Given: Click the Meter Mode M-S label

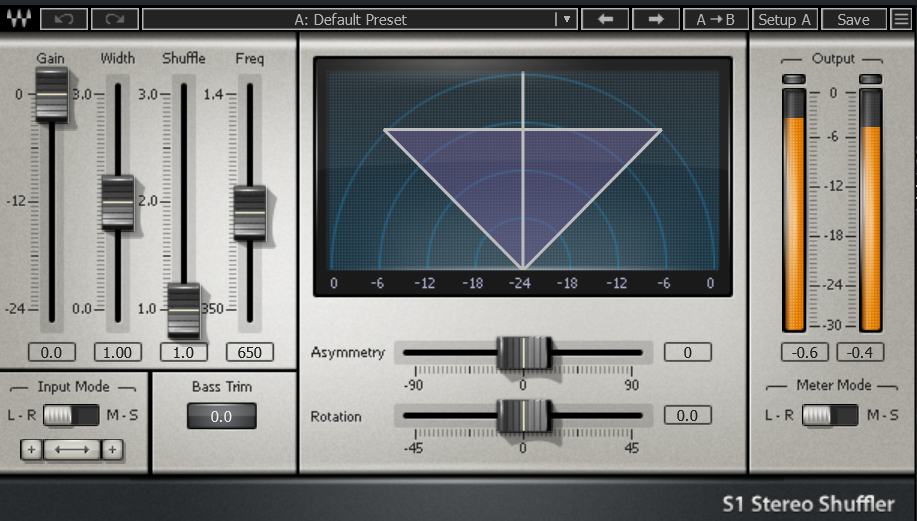Looking at the screenshot, I should pyautogui.click(x=882, y=415).
